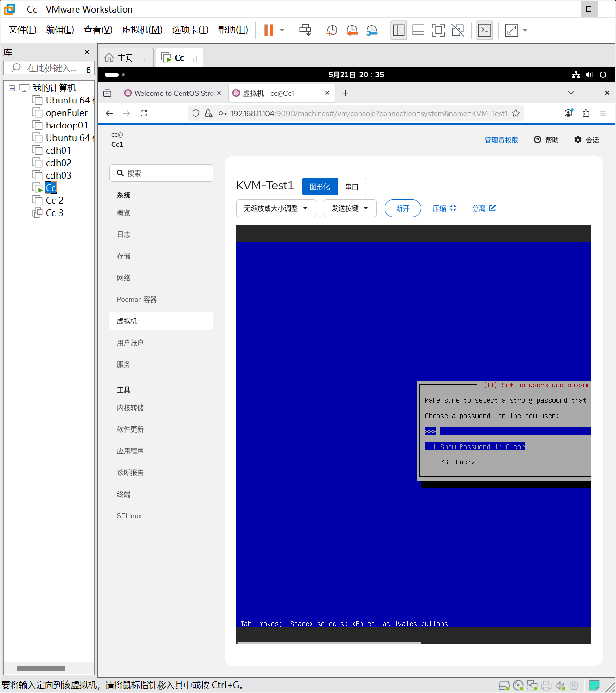Image resolution: width=616 pixels, height=693 pixels.
Task: Open the Firefox list all tabs chevron
Action: 571,93
